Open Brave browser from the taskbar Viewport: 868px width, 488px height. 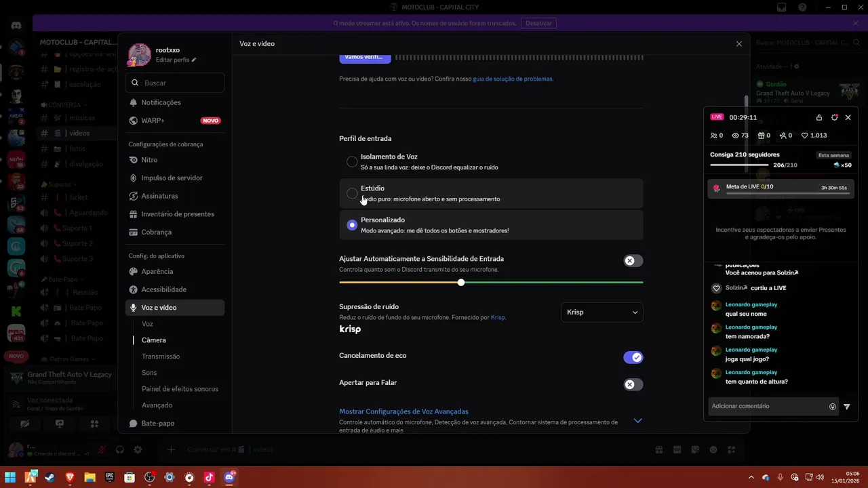coord(70,477)
